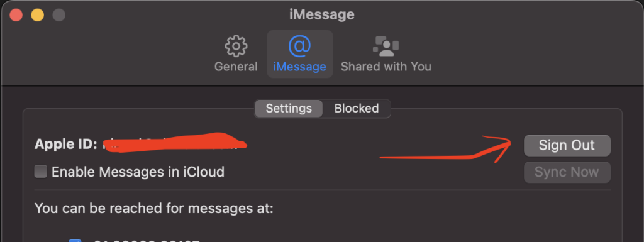Click the gray disabled zoom window button
The height and width of the screenshot is (242, 644).
point(58,16)
